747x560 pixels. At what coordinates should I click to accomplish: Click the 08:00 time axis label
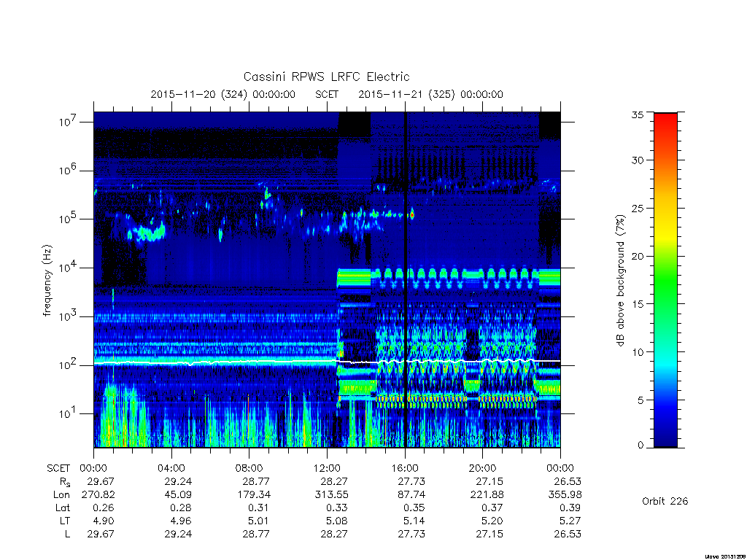(x=249, y=468)
